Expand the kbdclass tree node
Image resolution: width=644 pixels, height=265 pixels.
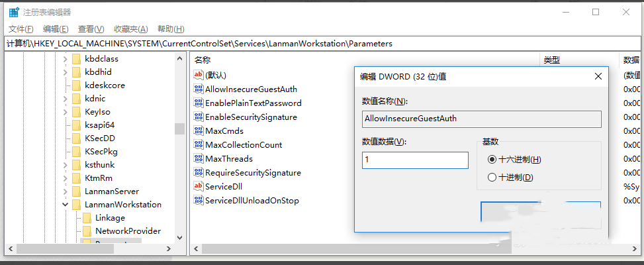(x=65, y=59)
